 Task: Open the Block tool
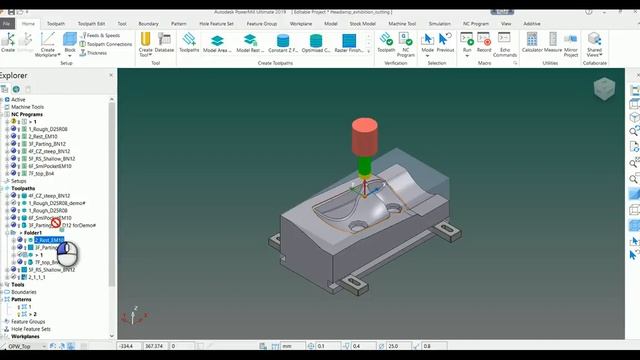click(70, 40)
